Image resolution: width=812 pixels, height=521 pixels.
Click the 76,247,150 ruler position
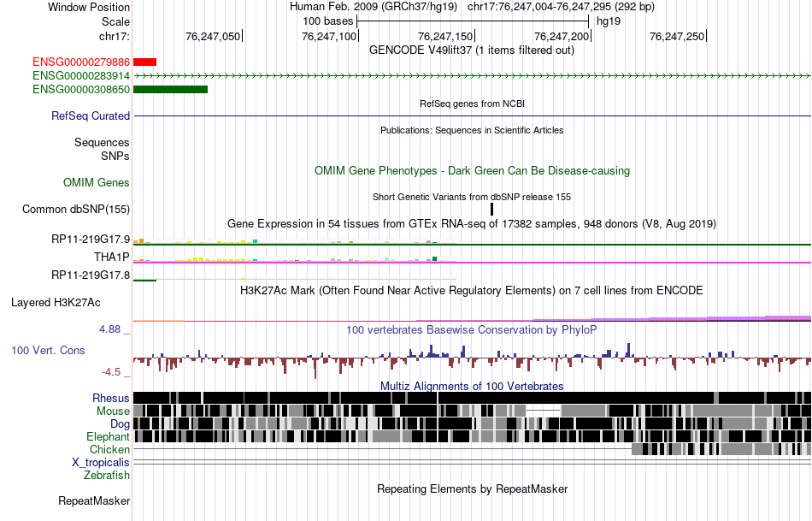(x=445, y=36)
